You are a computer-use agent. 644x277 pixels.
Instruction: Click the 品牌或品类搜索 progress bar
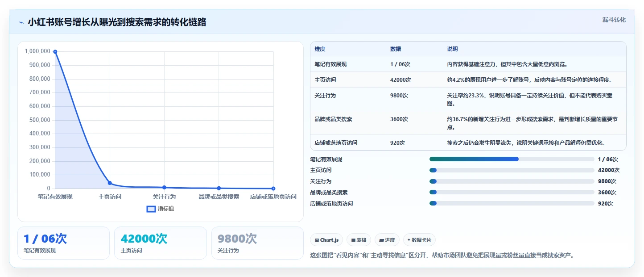512,192
